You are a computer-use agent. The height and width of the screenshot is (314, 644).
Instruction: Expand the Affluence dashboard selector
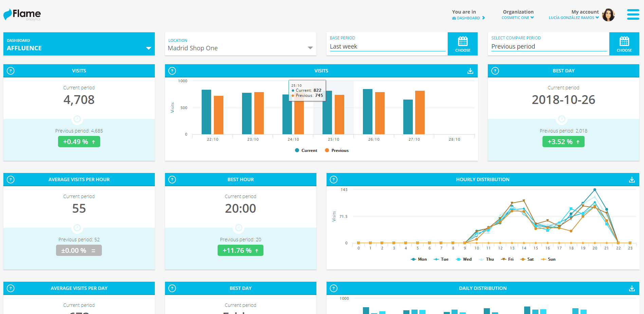148,48
